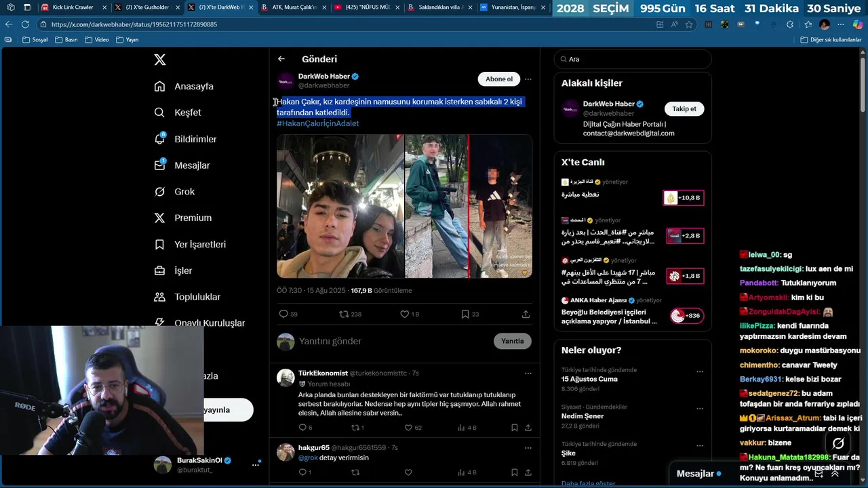
Task: Open options for 15 Ağustos Cuma trend
Action: point(700,372)
